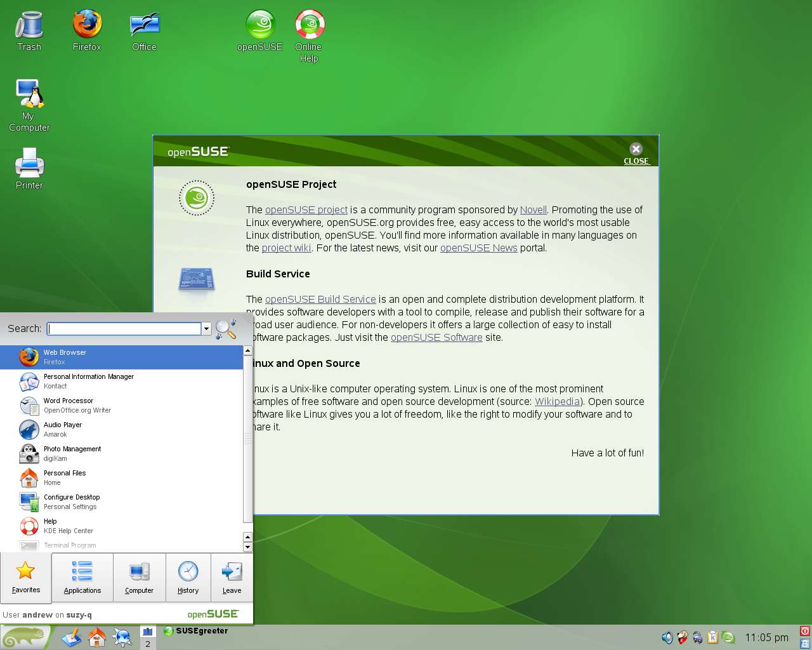Follow the openSUSE Build Service link
Screen dimensions: 812x650
[320, 300]
